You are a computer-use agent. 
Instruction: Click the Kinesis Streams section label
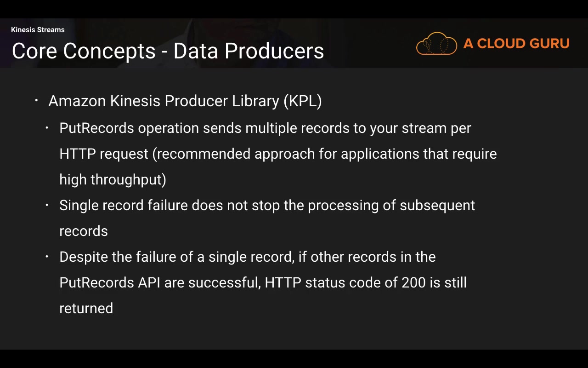coord(38,30)
